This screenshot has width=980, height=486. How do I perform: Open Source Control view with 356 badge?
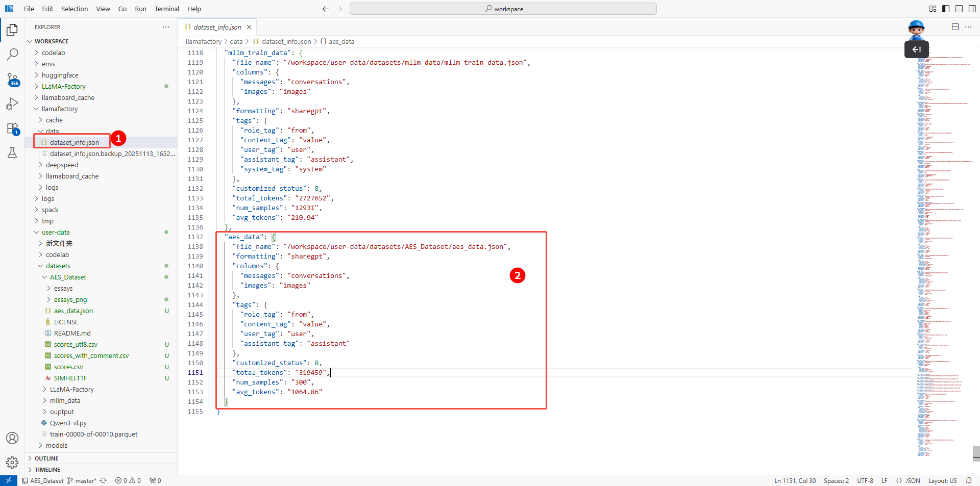(x=12, y=79)
